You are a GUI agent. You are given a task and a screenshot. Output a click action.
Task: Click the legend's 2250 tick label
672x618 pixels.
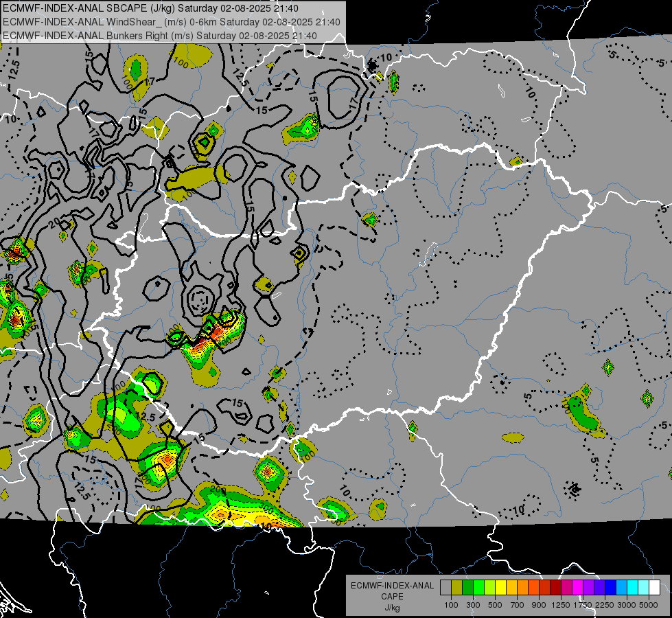[605, 605]
